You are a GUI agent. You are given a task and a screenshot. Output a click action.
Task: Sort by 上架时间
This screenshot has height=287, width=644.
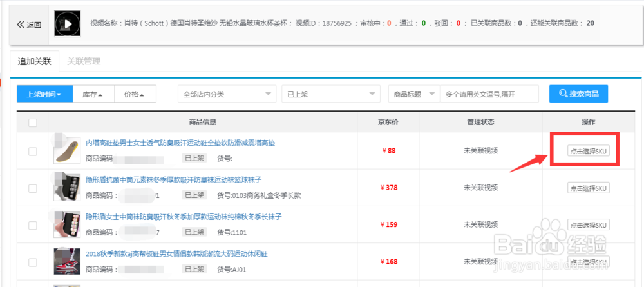click(45, 94)
